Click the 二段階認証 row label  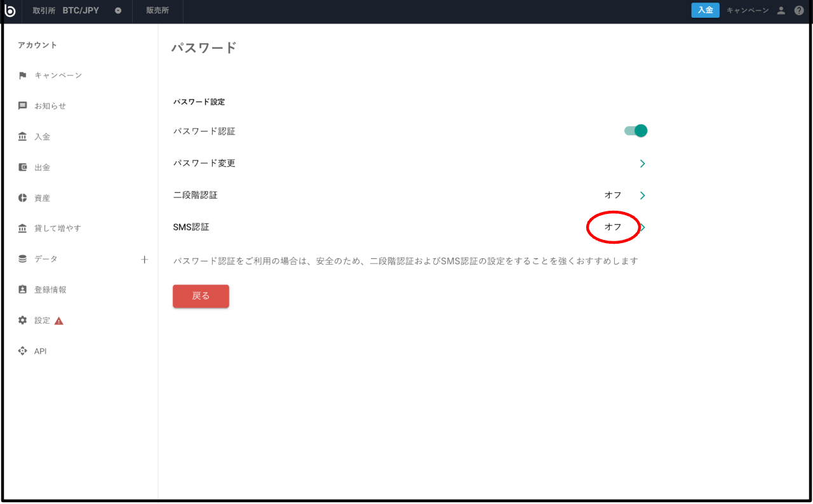tap(196, 196)
